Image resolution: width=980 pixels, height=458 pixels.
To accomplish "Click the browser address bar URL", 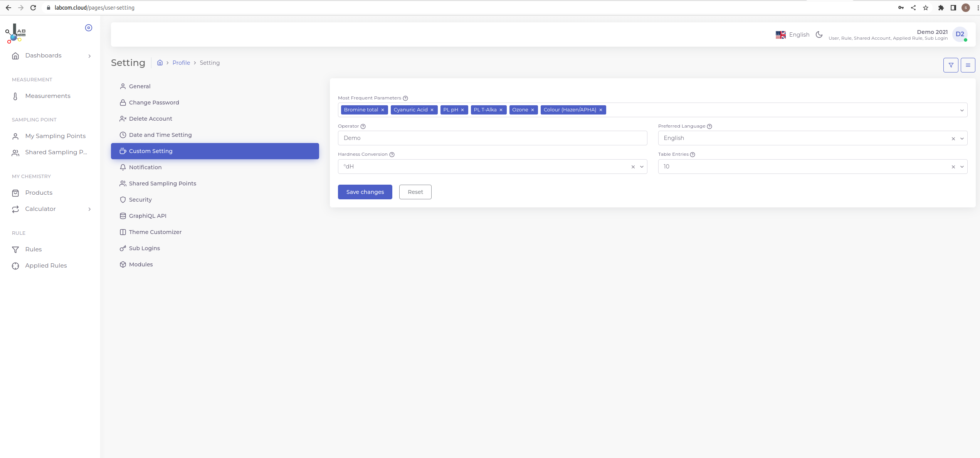I will [x=94, y=8].
